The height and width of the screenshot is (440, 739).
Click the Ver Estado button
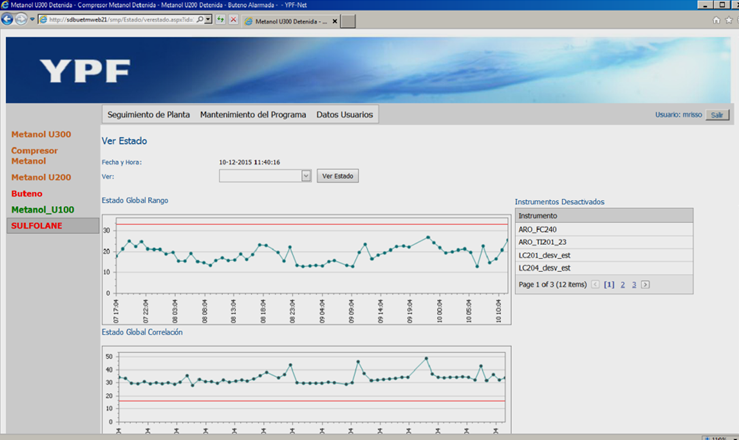[x=337, y=176]
